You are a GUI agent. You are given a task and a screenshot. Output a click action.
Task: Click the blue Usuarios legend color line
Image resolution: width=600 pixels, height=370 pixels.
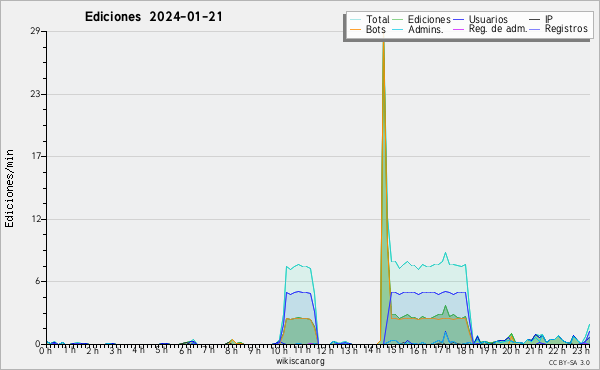(458, 20)
